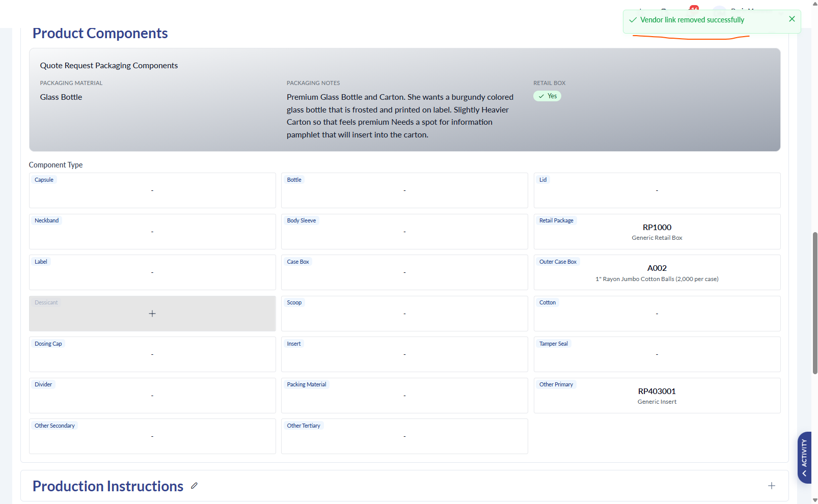Select the Divider component card
Screen dimensions: 818x504
click(152, 396)
